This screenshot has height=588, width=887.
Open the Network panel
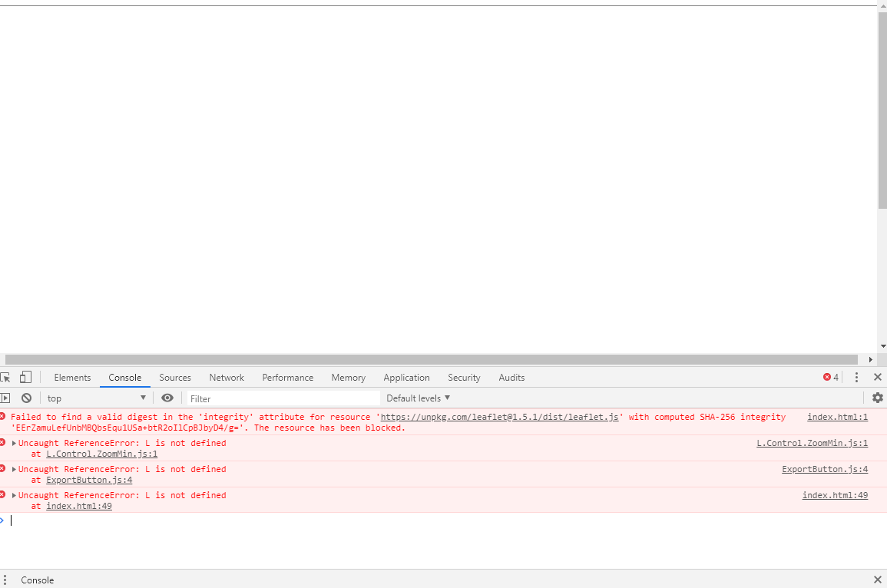[226, 377]
